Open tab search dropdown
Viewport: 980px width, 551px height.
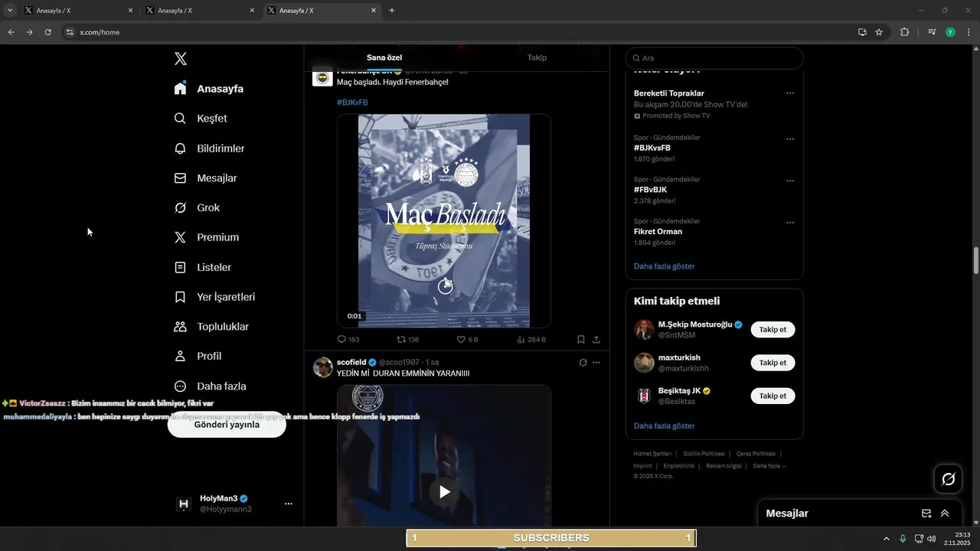pyautogui.click(x=10, y=11)
